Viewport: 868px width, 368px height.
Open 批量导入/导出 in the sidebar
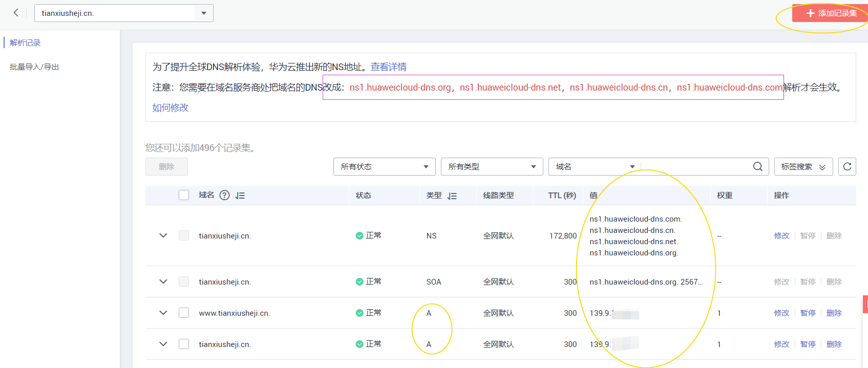(34, 67)
